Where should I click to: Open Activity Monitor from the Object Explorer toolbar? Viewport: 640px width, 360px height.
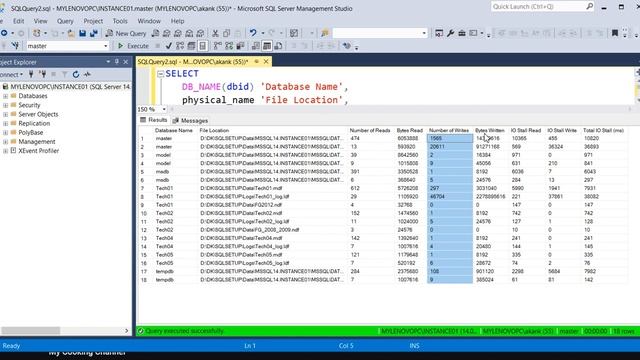87,74
